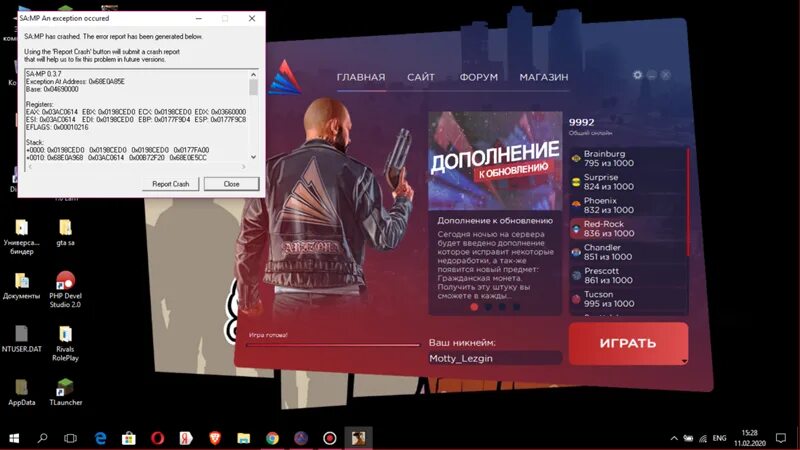This screenshot has width=800, height=450.
Task: Choose the Chandler server icon
Action: point(576,253)
